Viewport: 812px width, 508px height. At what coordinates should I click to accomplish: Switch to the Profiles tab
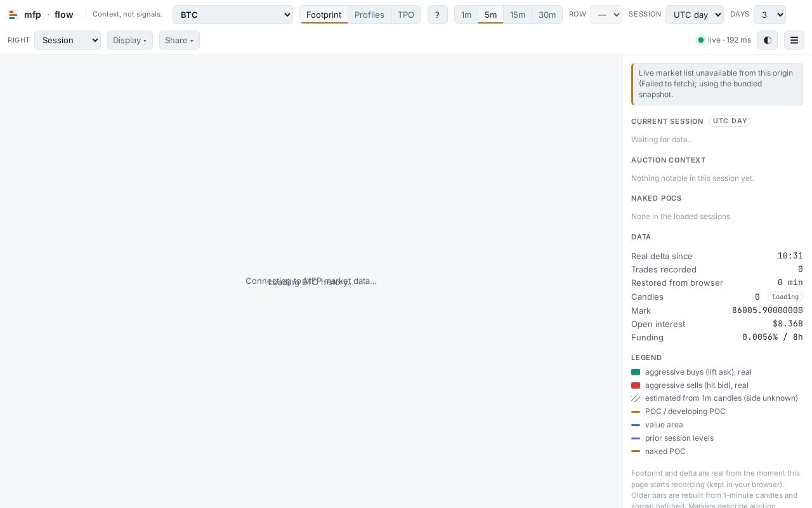click(x=369, y=15)
